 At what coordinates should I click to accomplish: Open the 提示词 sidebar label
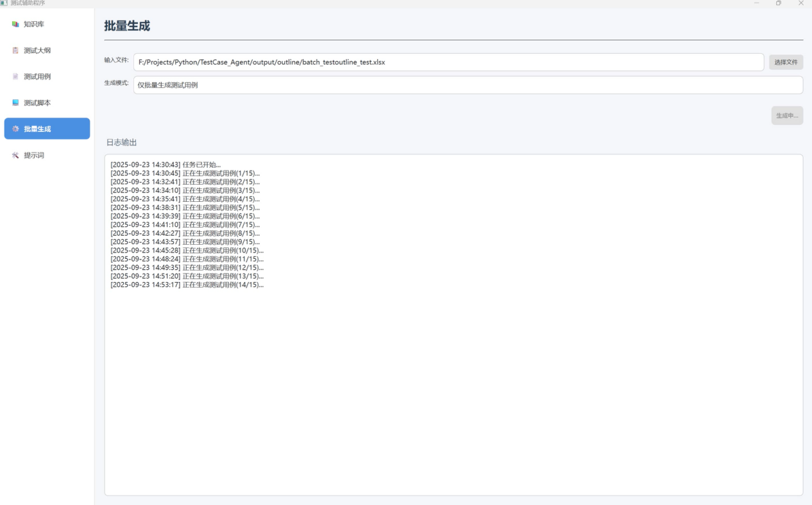tap(34, 155)
